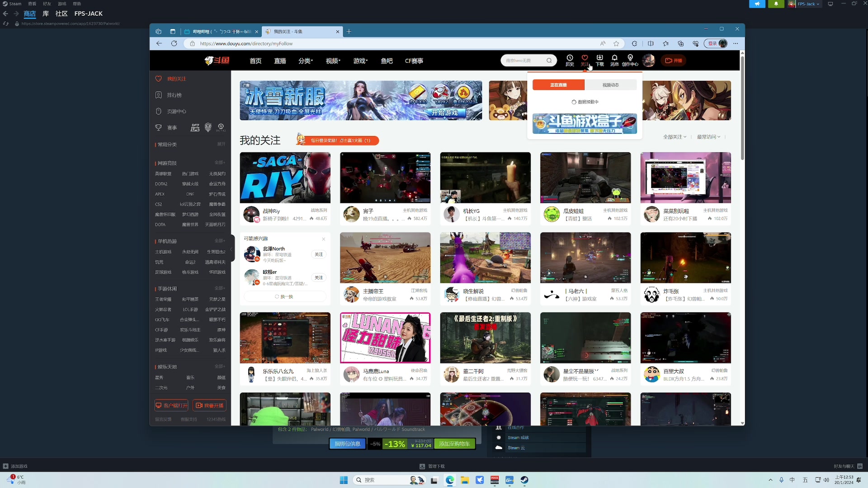Click the 冰雪新服 ad banner
868x488 pixels.
click(361, 100)
